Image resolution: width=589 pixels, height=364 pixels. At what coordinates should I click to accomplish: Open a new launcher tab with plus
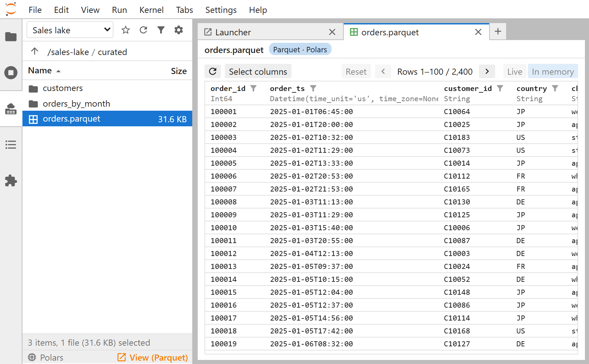(498, 32)
